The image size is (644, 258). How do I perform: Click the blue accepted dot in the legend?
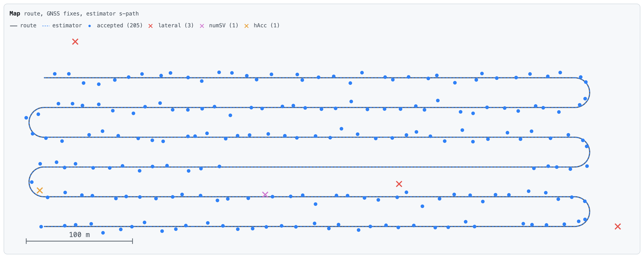point(90,26)
